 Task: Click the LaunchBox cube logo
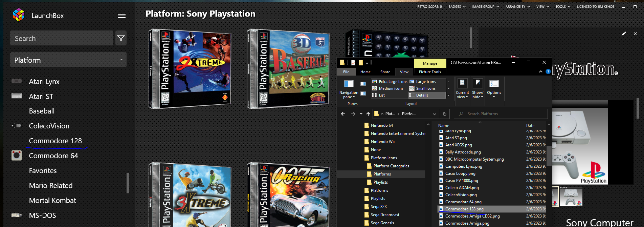[19, 15]
